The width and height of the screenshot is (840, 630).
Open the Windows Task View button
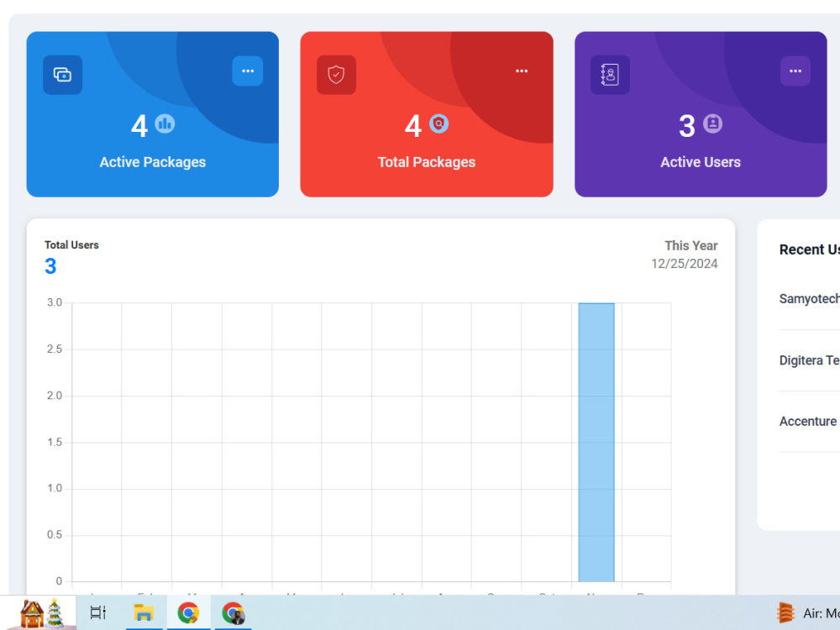click(x=98, y=612)
